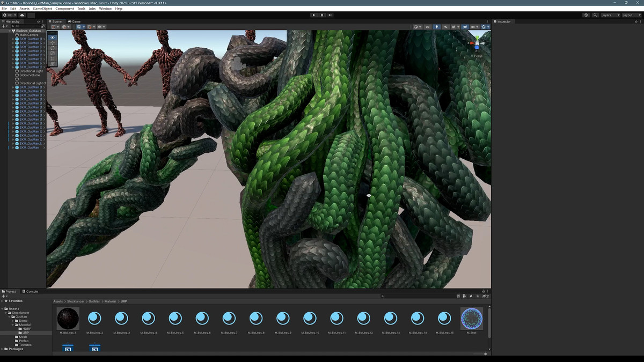The image size is (644, 362).
Task: Select the Rotate tool in scene overlay
Action: click(x=53, y=48)
